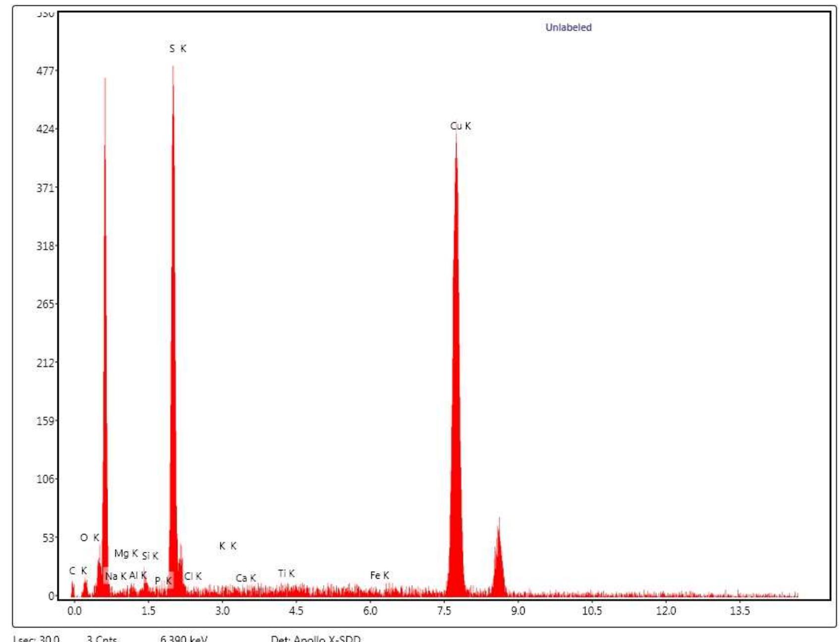The image size is (840, 642).
Task: Click the Na K element label
Action: (115, 576)
